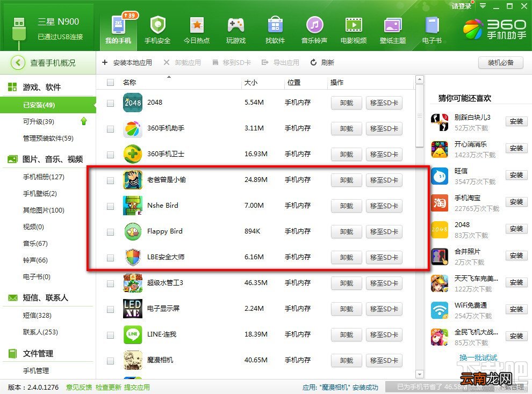
Task: Tick the checkbox for 老爸曾是小偷
Action: [x=110, y=180]
